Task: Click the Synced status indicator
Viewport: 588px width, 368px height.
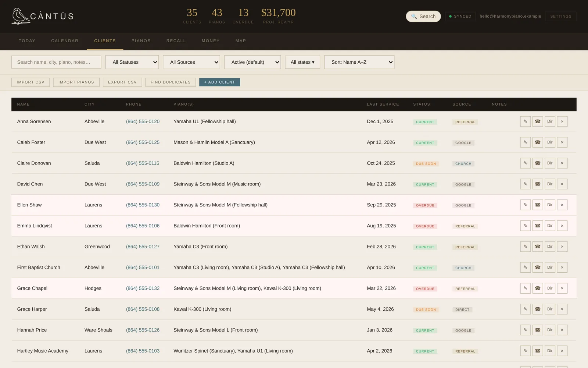Action: tap(460, 16)
